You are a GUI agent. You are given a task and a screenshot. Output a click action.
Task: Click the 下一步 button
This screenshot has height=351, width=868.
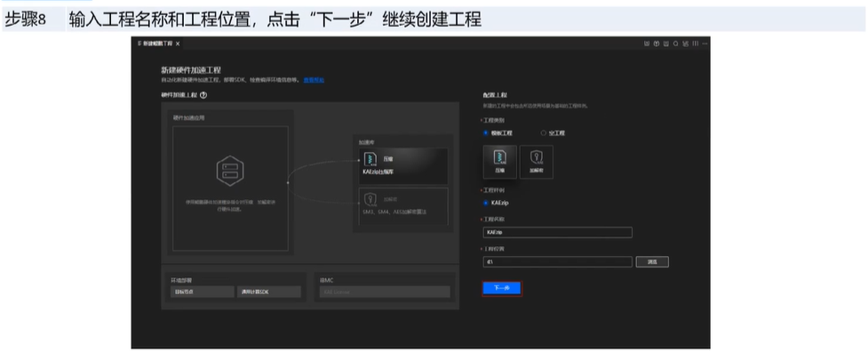(502, 289)
